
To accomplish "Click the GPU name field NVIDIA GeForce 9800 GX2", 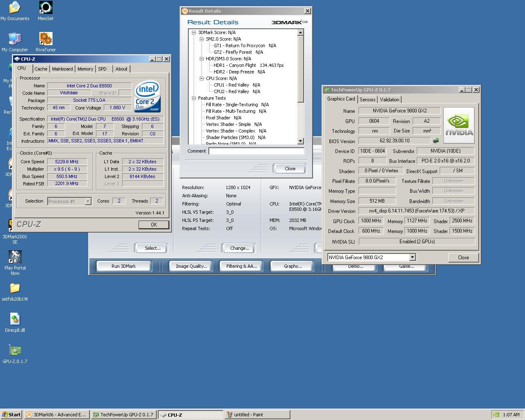I will tap(399, 111).
